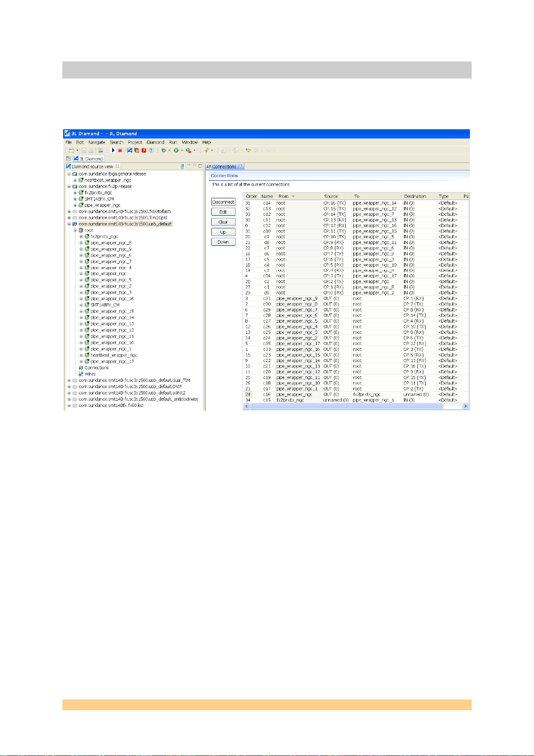Open the Diamond menu
Image resolution: width=534 pixels, height=756 pixels.
[x=155, y=142]
